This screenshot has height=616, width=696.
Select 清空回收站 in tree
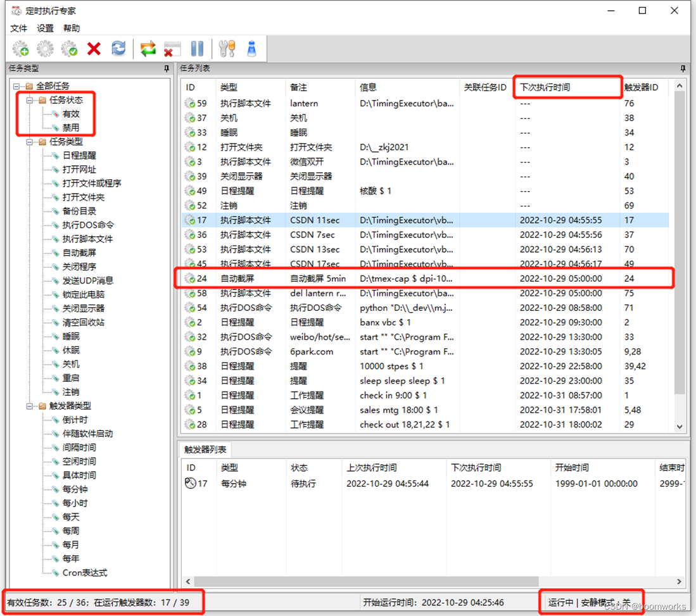[x=84, y=322]
